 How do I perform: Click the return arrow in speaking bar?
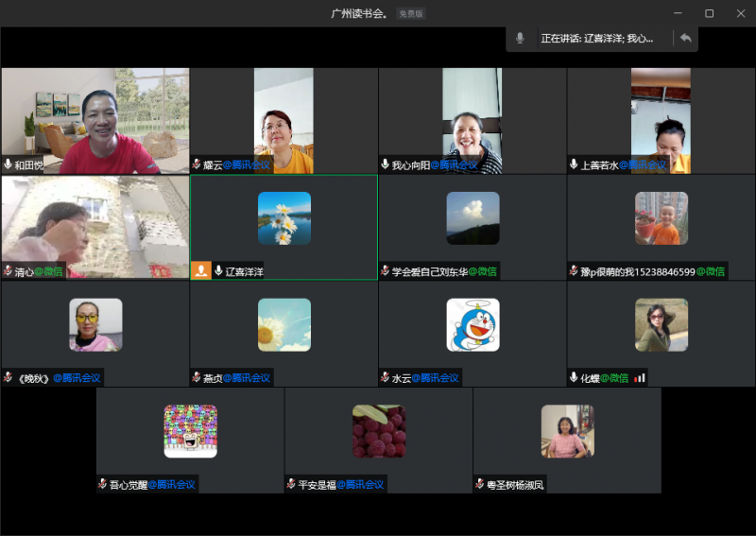685,39
